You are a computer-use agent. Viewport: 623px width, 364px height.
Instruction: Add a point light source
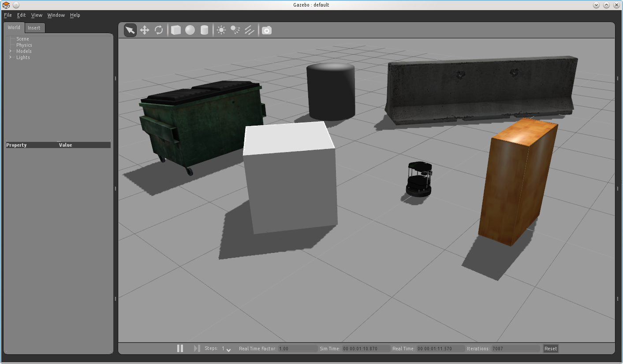click(221, 30)
